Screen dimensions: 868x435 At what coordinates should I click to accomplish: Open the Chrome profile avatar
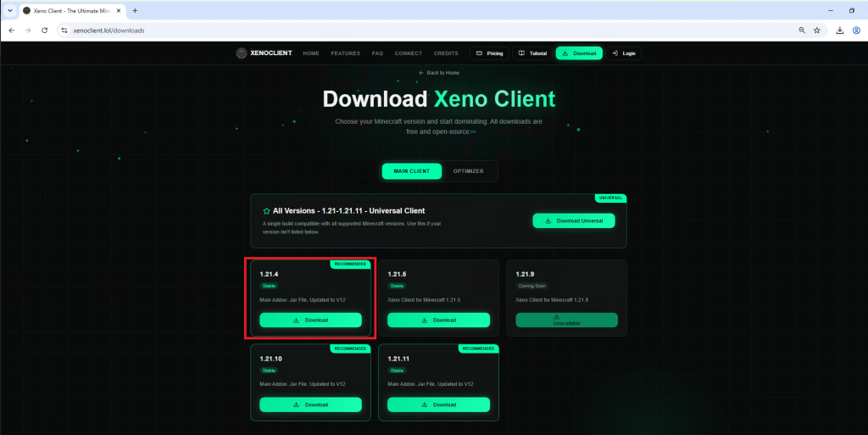coord(856,31)
